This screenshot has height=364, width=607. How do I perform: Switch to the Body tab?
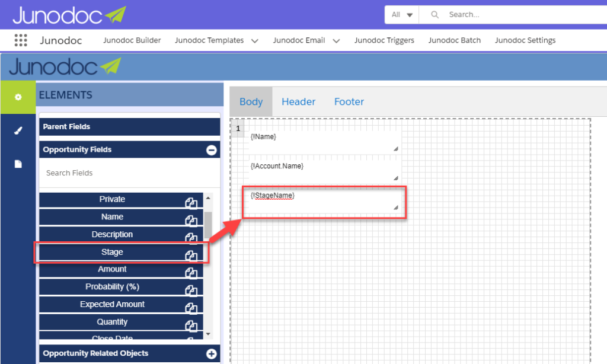pyautogui.click(x=251, y=101)
